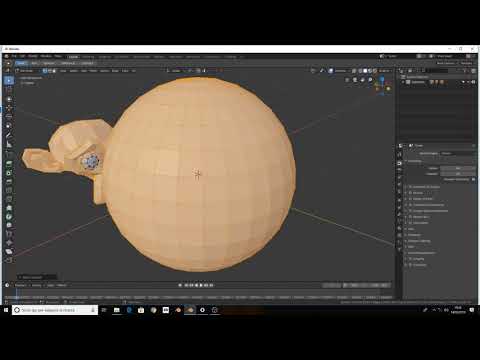The height and width of the screenshot is (360, 480).
Task: Select the Rotate tool
Action: 9,108
